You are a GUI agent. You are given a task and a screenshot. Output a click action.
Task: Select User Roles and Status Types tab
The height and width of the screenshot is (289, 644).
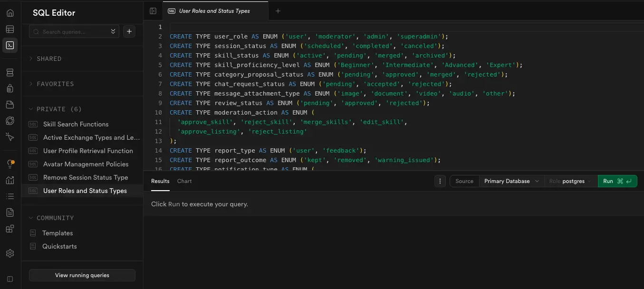click(215, 11)
